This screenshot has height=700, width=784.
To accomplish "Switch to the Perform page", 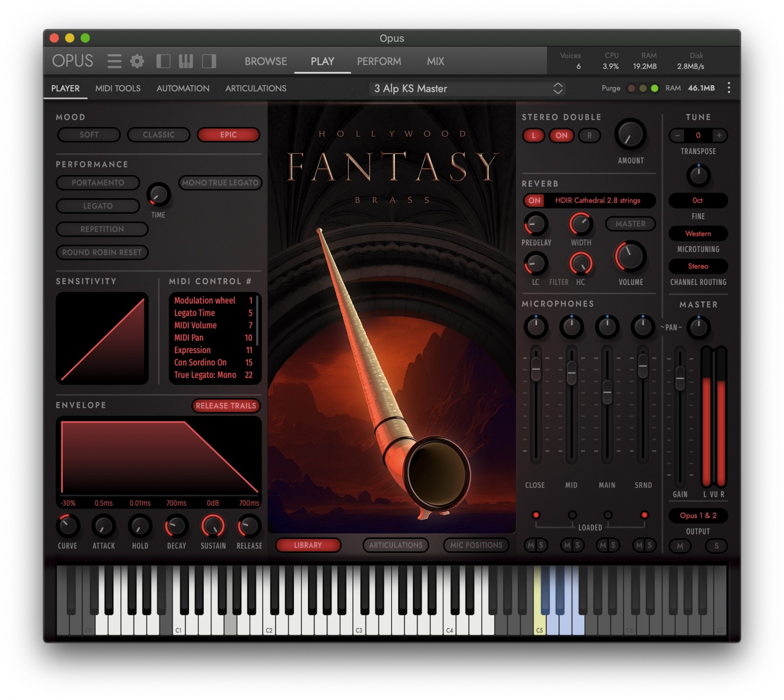I will pyautogui.click(x=379, y=61).
